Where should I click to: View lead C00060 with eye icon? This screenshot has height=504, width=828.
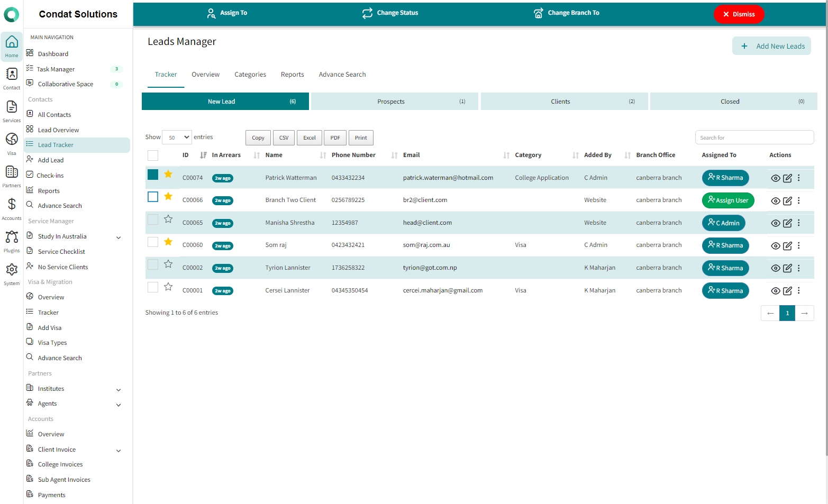[775, 246]
